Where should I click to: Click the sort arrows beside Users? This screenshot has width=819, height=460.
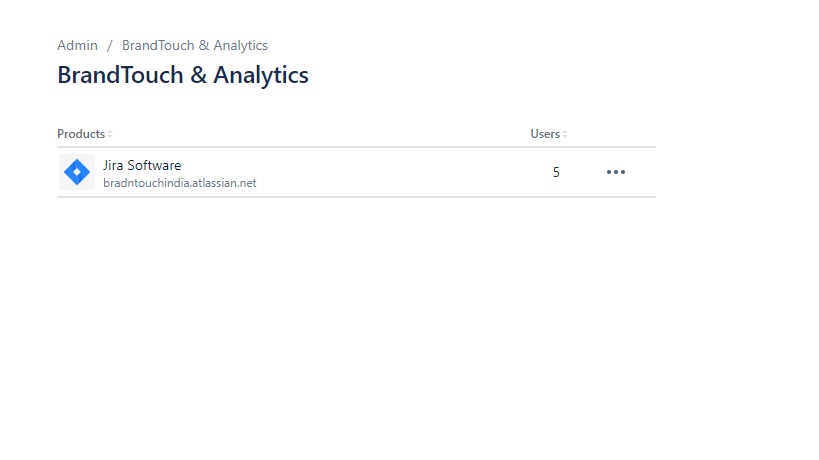tap(565, 134)
